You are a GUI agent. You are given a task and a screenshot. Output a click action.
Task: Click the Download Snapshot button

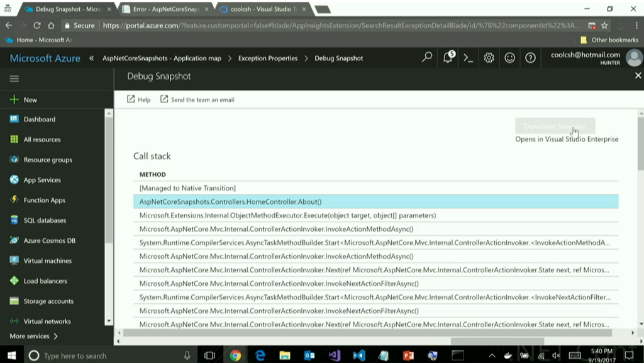click(x=555, y=126)
